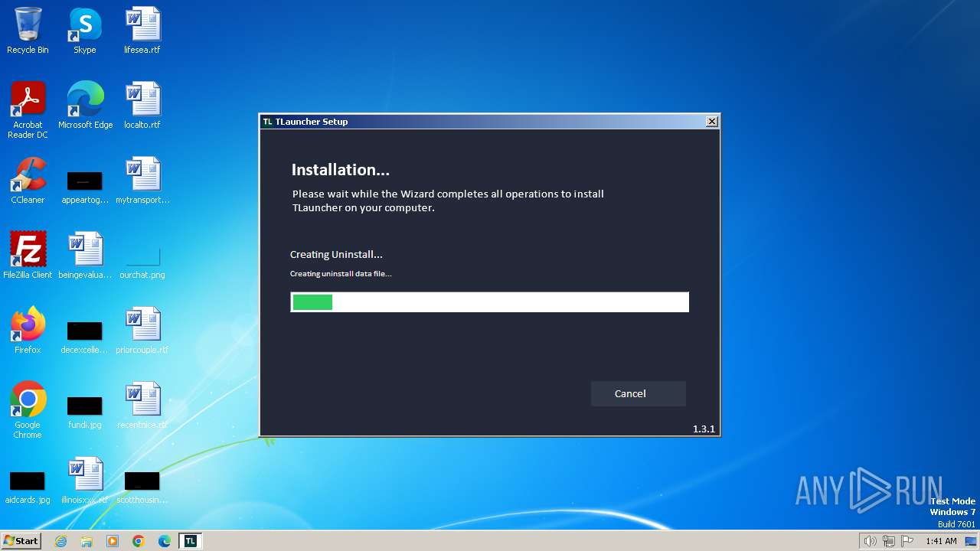The image size is (980, 551).
Task: Open Google Chrome desktop shortcut
Action: [x=28, y=410]
